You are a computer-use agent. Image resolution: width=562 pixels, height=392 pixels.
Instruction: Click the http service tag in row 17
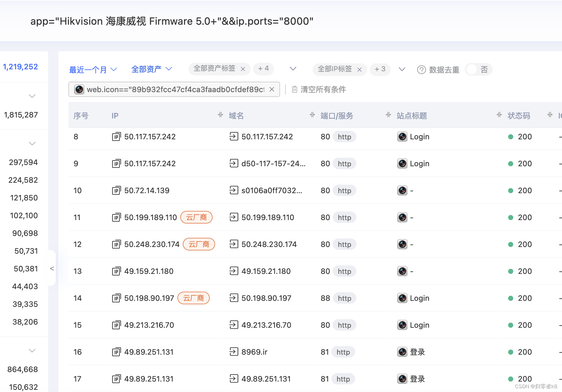(343, 379)
